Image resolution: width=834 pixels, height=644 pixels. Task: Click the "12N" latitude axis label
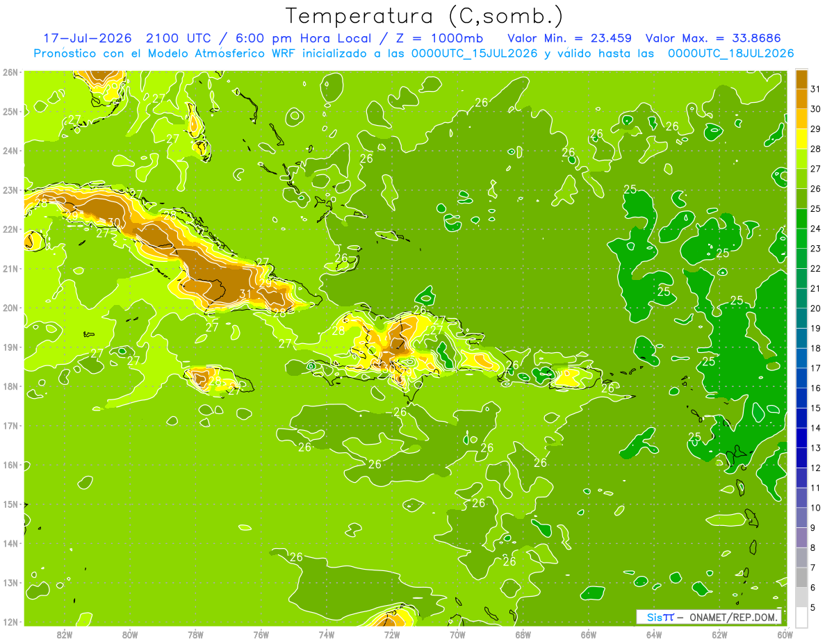point(10,622)
